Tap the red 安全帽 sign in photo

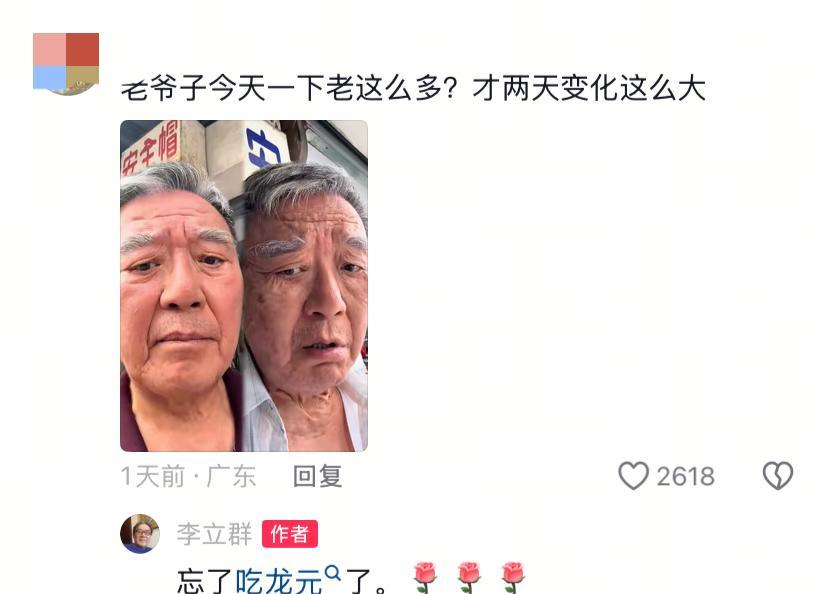(x=150, y=147)
